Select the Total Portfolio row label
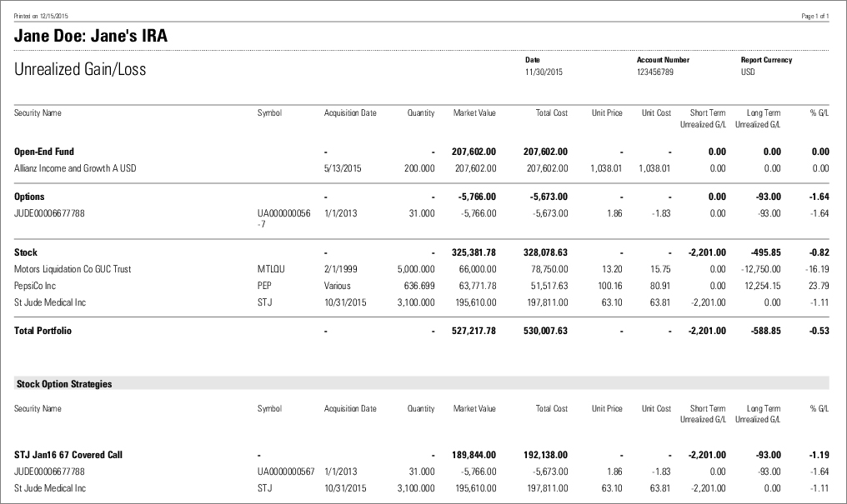Screen dimensions: 847x504 (43, 331)
